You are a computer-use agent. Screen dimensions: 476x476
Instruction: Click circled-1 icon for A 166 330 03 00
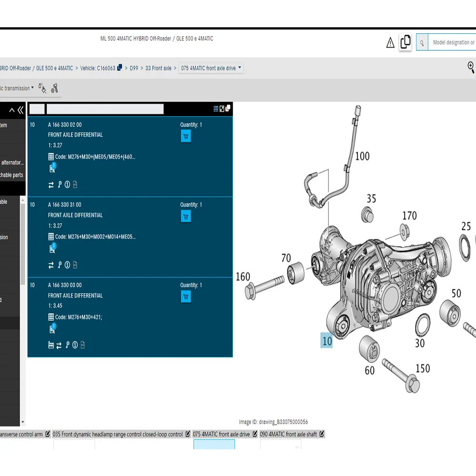click(75, 345)
